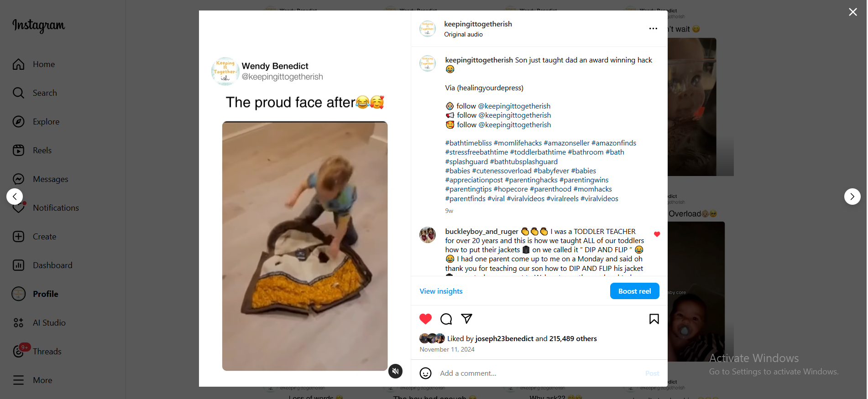Open the View insights link
The width and height of the screenshot is (868, 399).
[x=441, y=291]
